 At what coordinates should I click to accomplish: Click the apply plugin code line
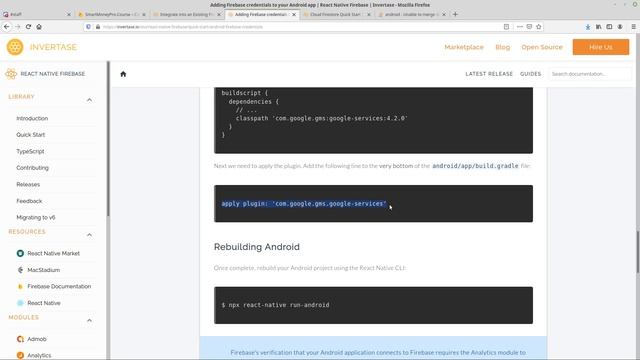point(304,204)
